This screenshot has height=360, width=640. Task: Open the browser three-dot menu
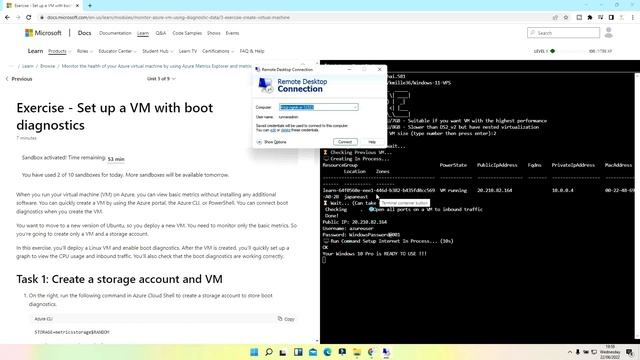(633, 18)
